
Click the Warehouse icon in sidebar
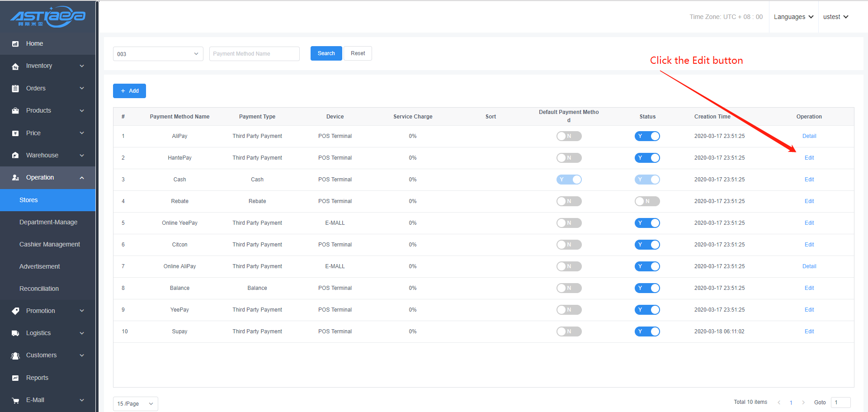(15, 156)
